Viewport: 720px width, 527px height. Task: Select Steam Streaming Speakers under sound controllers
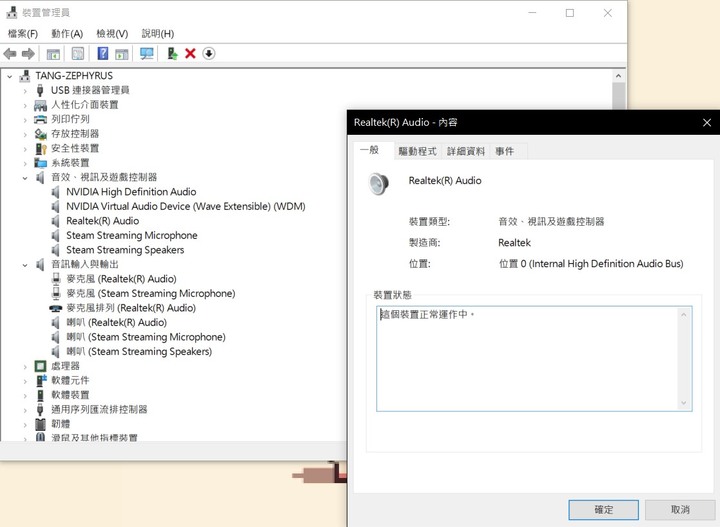tap(125, 250)
